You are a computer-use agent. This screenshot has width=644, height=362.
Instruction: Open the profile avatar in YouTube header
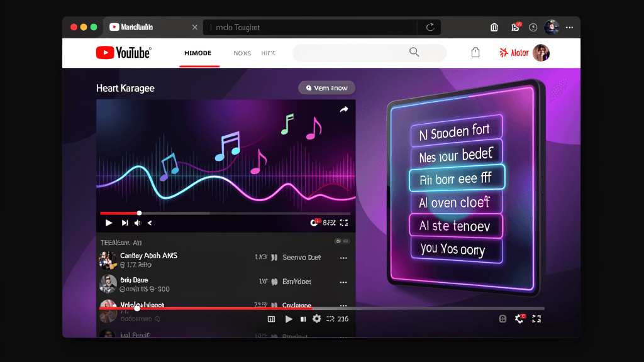coord(541,53)
